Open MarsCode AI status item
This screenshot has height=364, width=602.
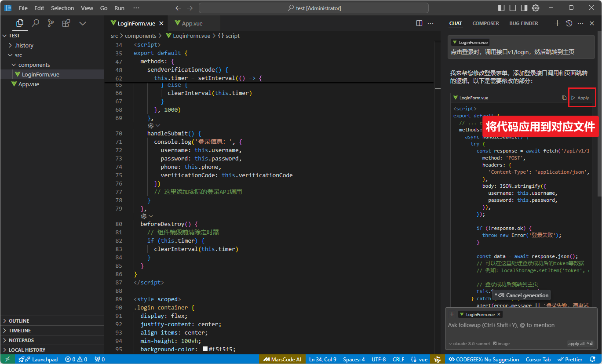(x=282, y=359)
